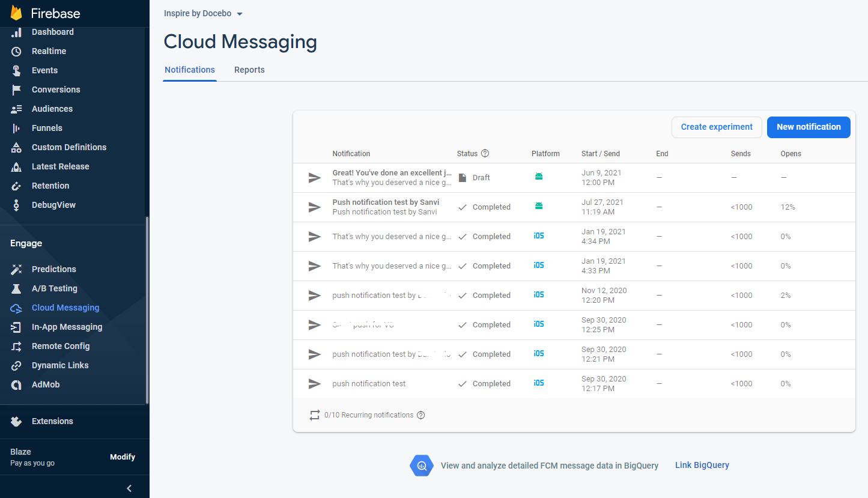Click the BigQuery hexagon icon near the bottom

click(x=422, y=466)
